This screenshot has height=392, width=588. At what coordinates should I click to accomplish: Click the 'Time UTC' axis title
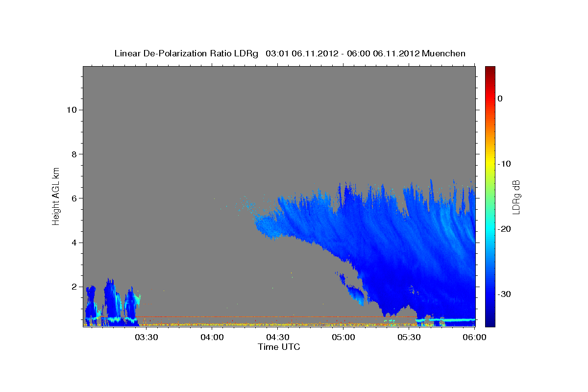pyautogui.click(x=279, y=347)
